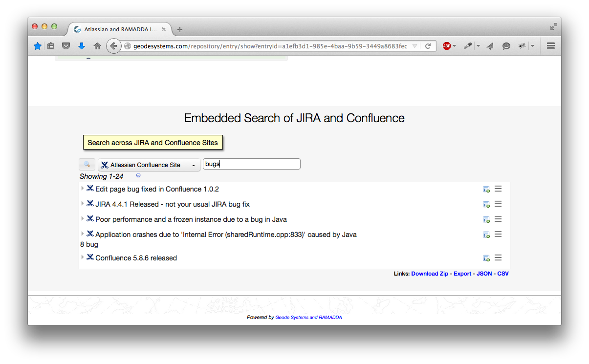Click the add-entry icon for JIRA 4.4.1 Released row
Screen dimensions: 589x364
point(486,205)
